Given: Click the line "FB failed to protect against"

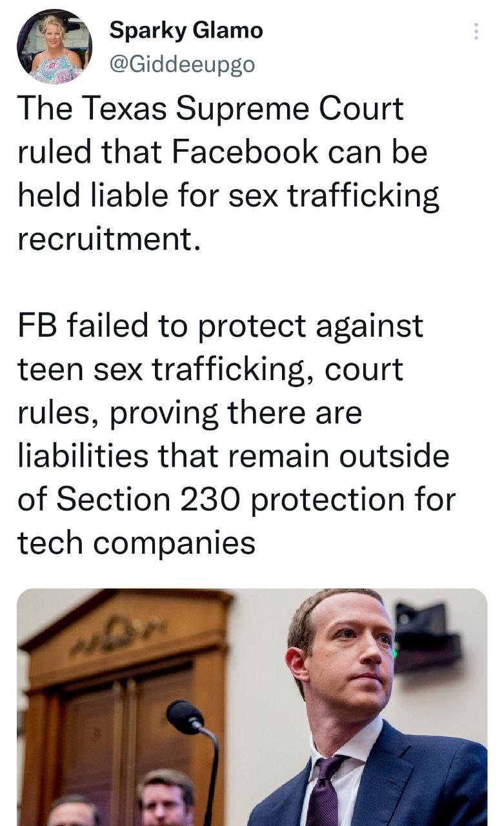Looking at the screenshot, I should (x=220, y=326).
